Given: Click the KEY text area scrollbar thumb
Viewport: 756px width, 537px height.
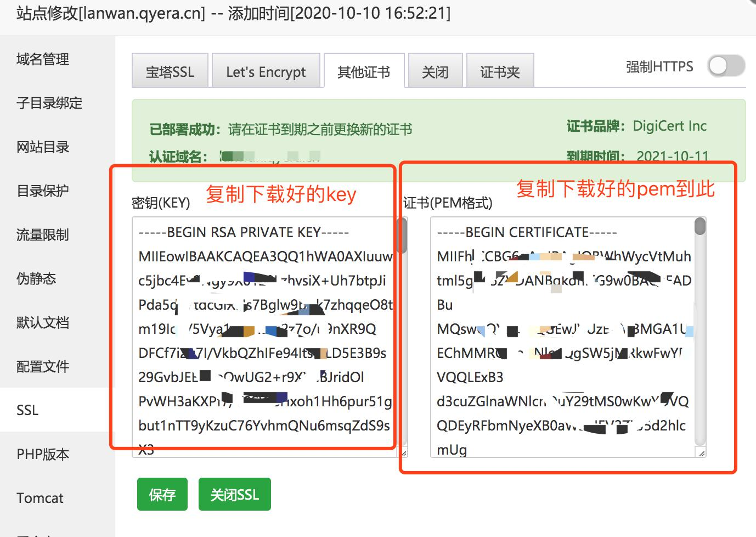Looking at the screenshot, I should point(403,236).
